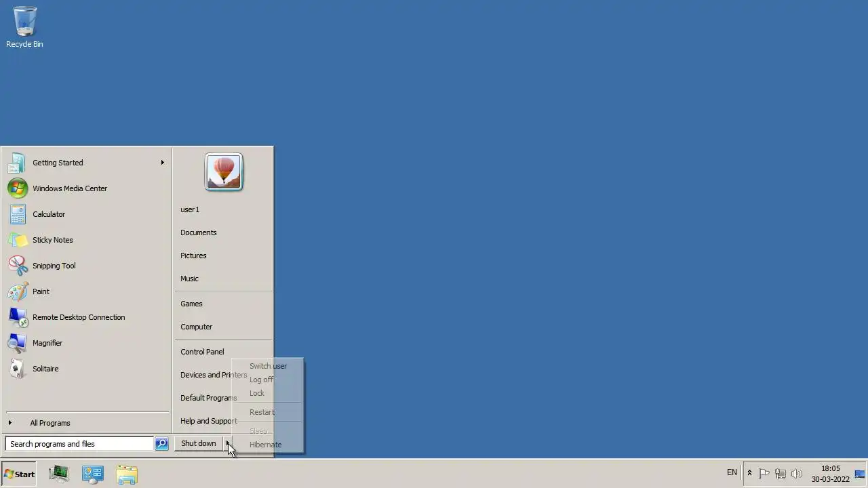The image size is (868, 488).
Task: Launch Sticky Notes
Action: tap(86, 240)
